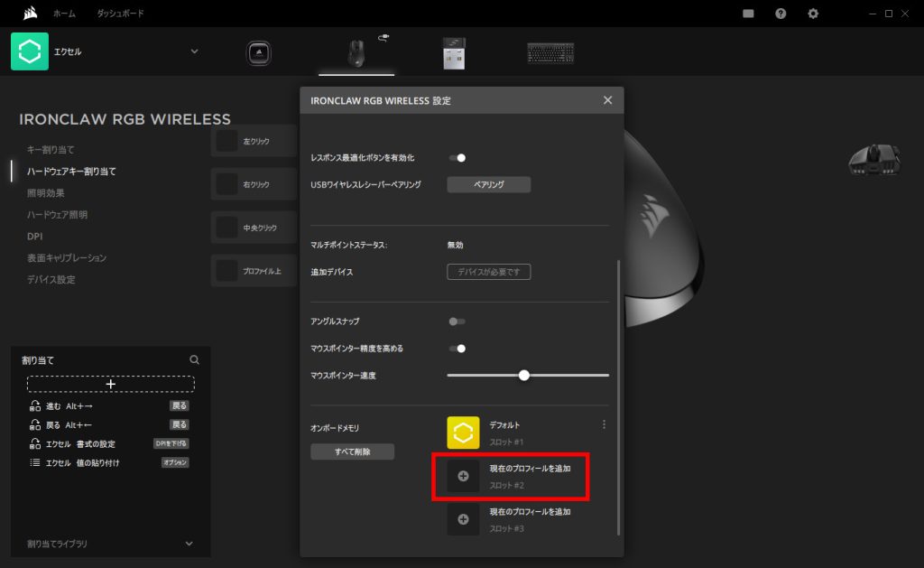
Task: Select the USB receiver device icon
Action: pos(454,53)
